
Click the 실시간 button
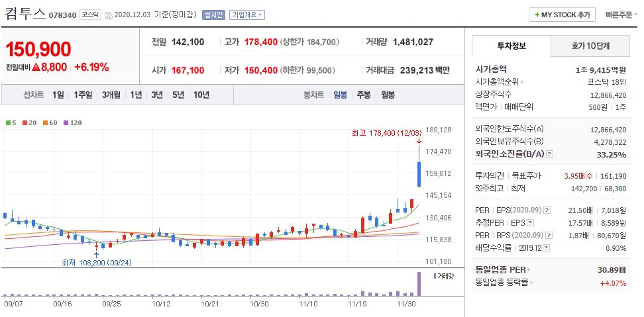[x=213, y=15]
